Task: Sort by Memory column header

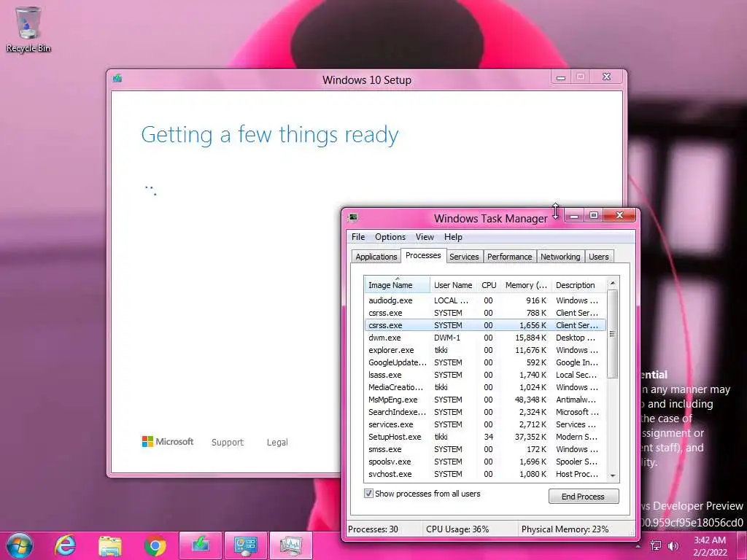Action: (526, 285)
